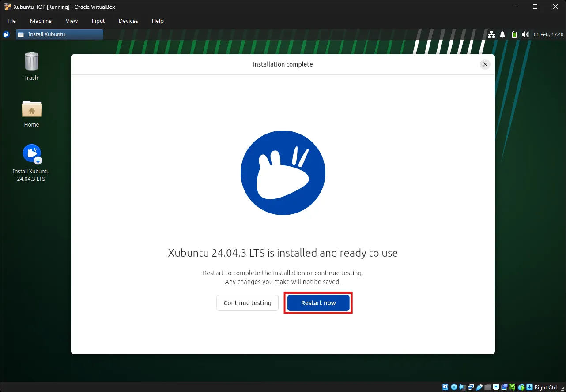Open the volume speaker icon
This screenshot has height=392, width=566.
pyautogui.click(x=525, y=34)
